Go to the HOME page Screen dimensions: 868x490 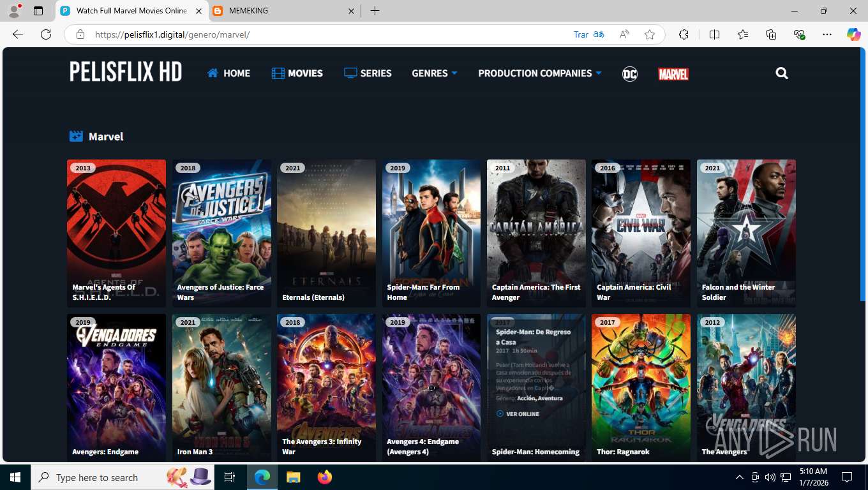click(228, 73)
